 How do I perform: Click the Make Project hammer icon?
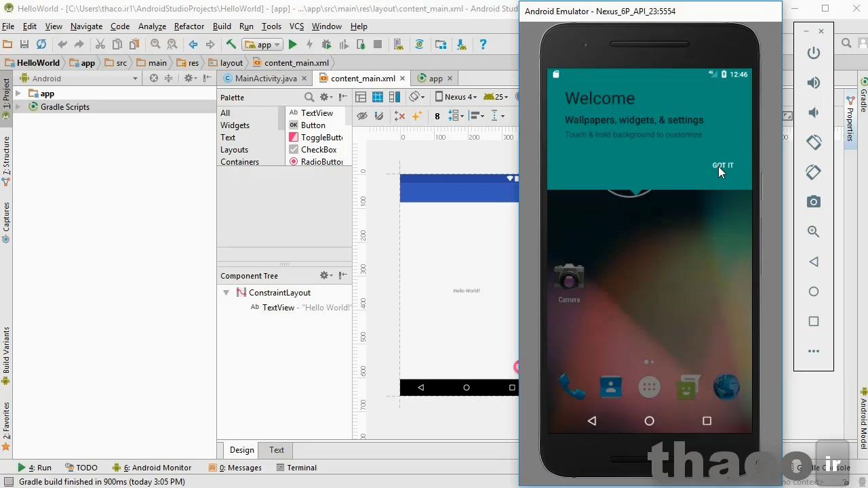click(231, 44)
